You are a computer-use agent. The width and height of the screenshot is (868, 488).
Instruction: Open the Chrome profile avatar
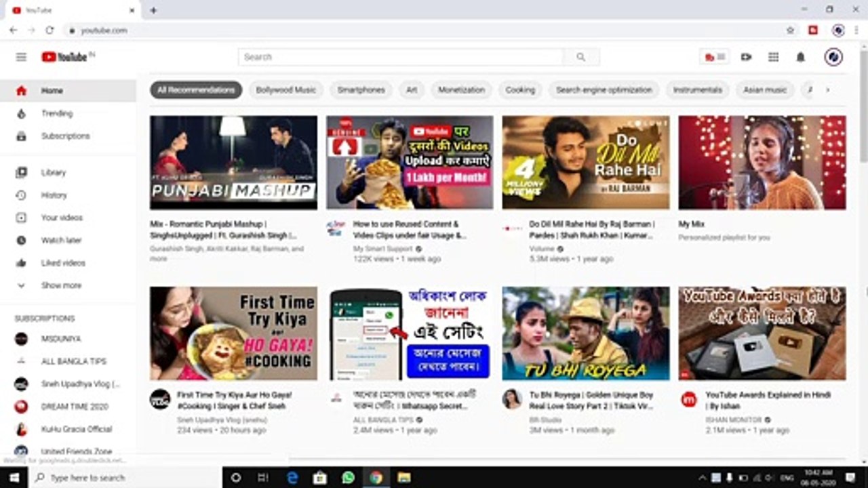[838, 30]
